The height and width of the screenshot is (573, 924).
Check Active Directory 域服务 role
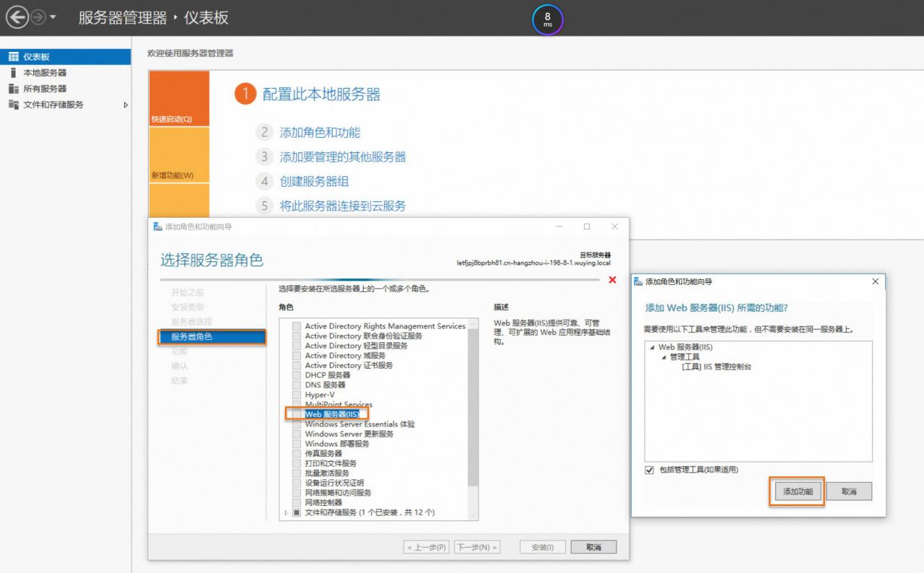297,356
